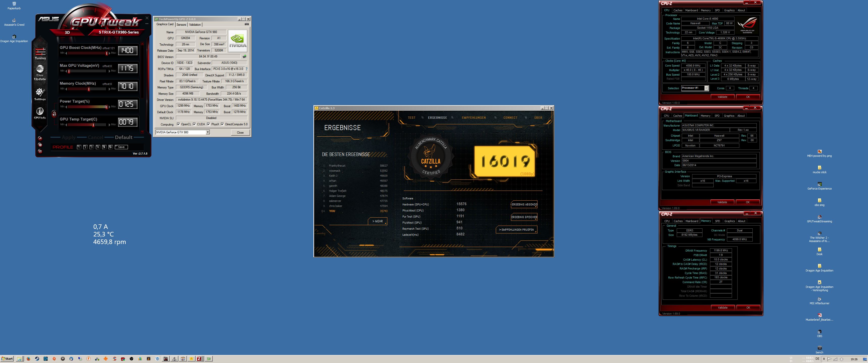Toggle the power/temp target link lock
The width and height of the screenshot is (868, 363).
tap(54, 113)
